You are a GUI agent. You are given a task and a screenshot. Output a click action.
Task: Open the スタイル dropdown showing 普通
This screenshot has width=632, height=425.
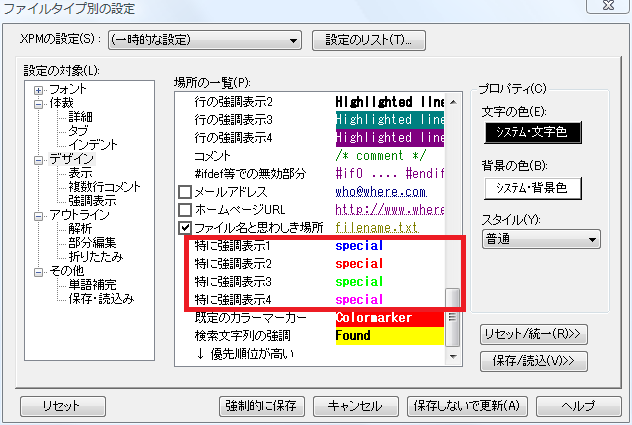click(541, 239)
